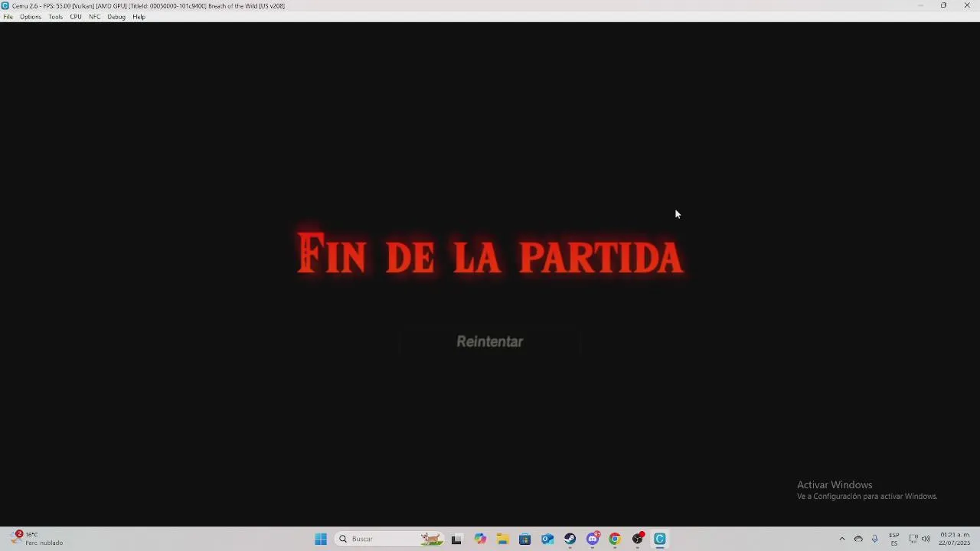Open the clock and date panel
The image size is (980, 551).
tap(955, 539)
